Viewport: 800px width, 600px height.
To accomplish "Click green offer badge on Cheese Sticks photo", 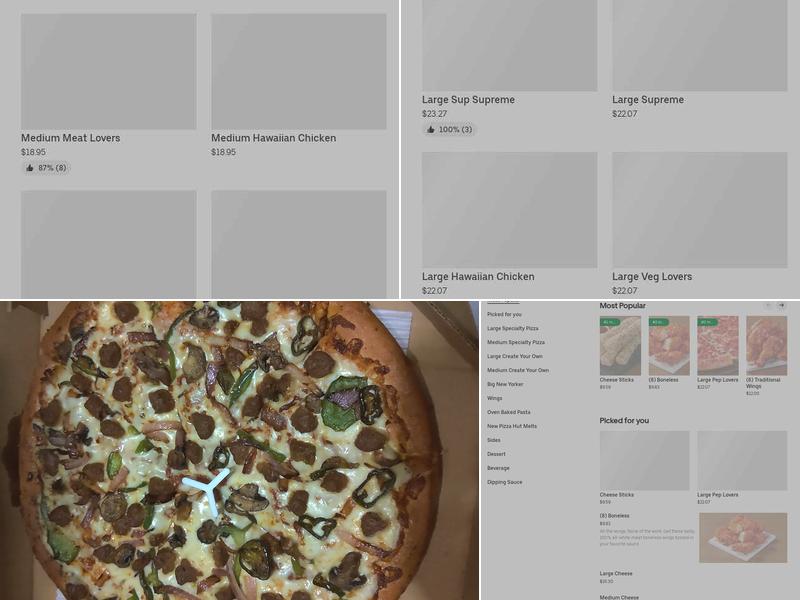I will point(610,322).
